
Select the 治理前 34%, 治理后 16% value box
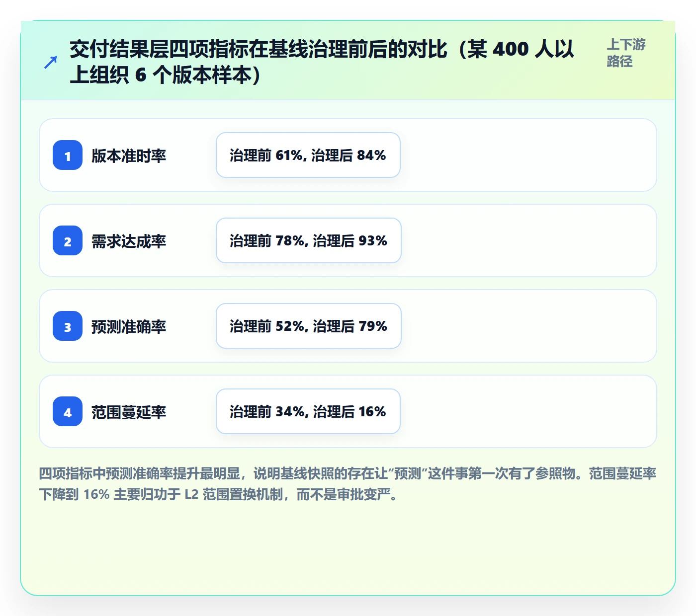[x=308, y=411]
